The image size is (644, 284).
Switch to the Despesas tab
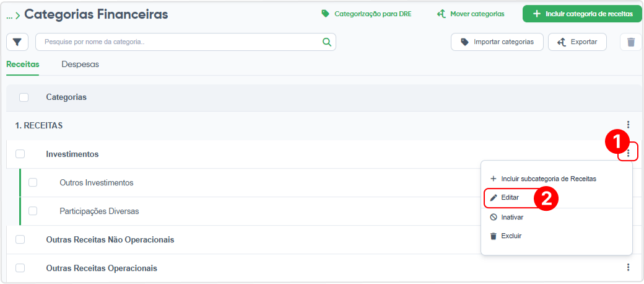click(x=80, y=64)
